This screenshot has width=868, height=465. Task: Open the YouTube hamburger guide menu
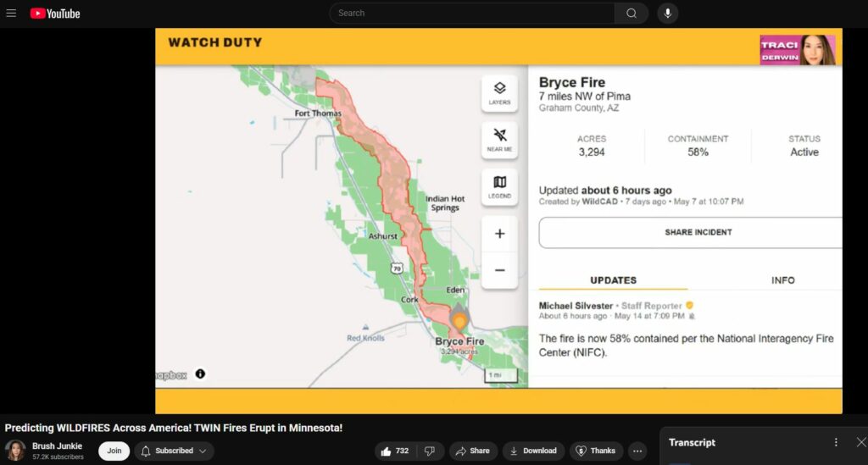click(11, 14)
